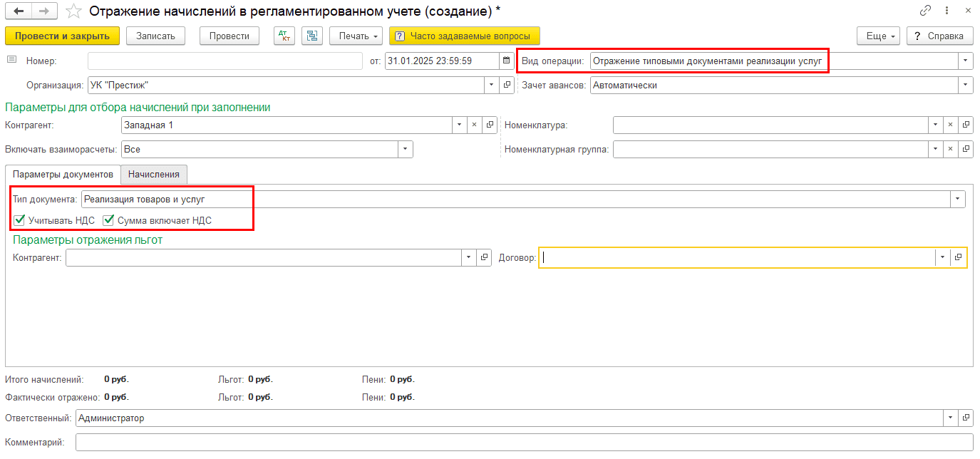Click the back navigation arrow
Viewport: 980px width, 459px height.
(x=19, y=11)
